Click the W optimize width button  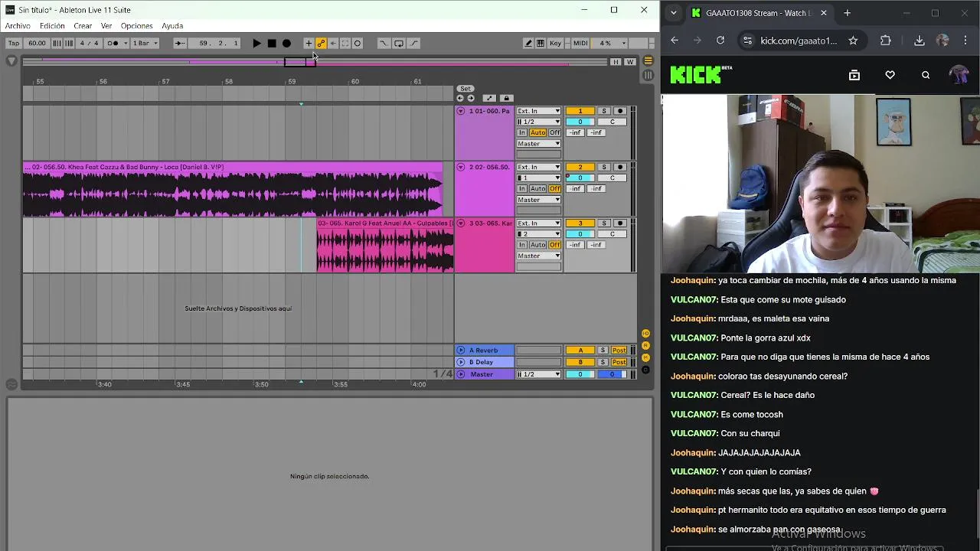pyautogui.click(x=630, y=62)
